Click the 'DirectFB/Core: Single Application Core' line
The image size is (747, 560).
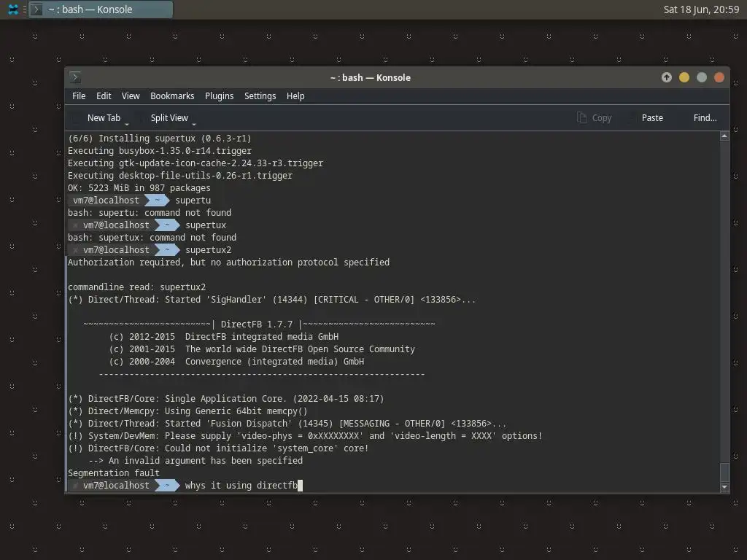point(226,399)
